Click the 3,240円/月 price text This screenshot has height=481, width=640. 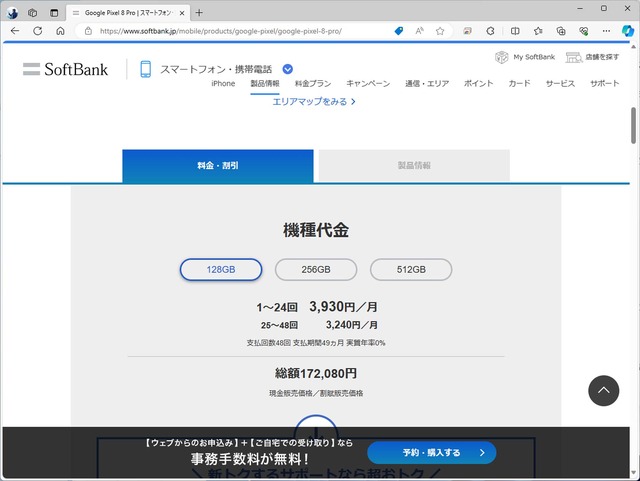point(351,325)
